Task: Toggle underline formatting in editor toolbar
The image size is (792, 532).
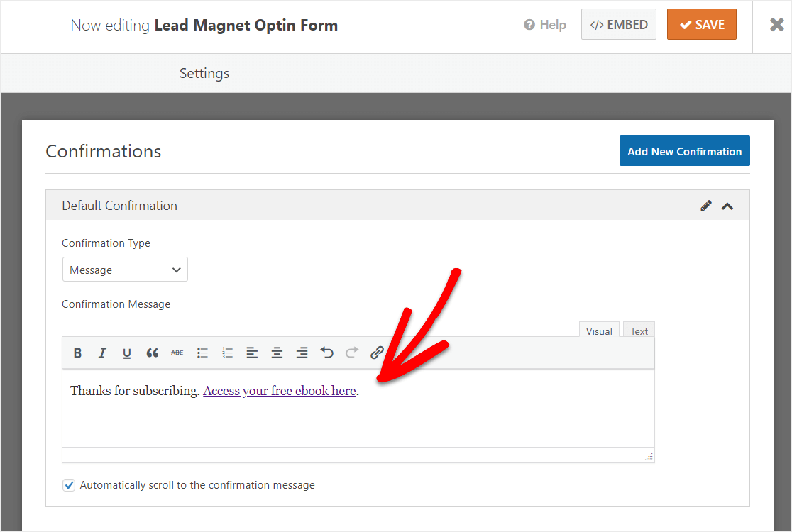Action: pos(127,353)
